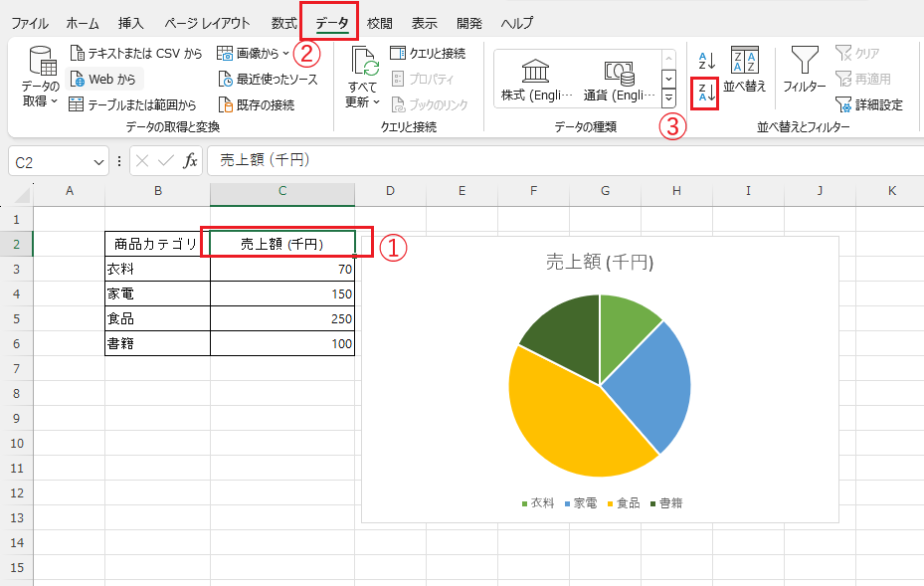Click the formula bar enter checkmark
This screenshot has width=924, height=586.
(166, 161)
